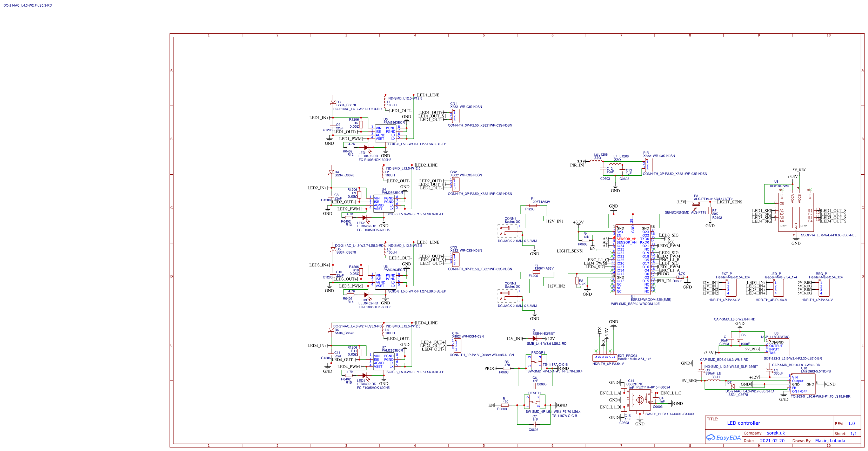Click the EasyEDA logo in title block
This screenshot has height=451, width=868.
pyautogui.click(x=723, y=437)
